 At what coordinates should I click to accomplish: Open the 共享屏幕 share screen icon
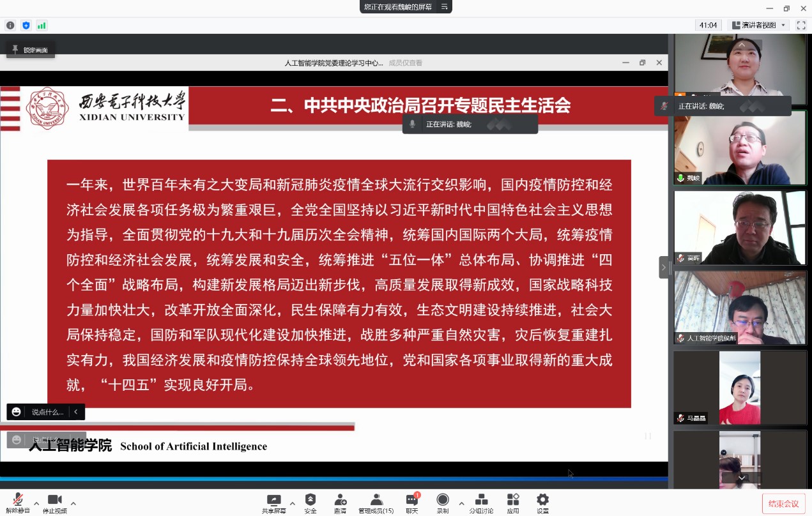point(273,503)
